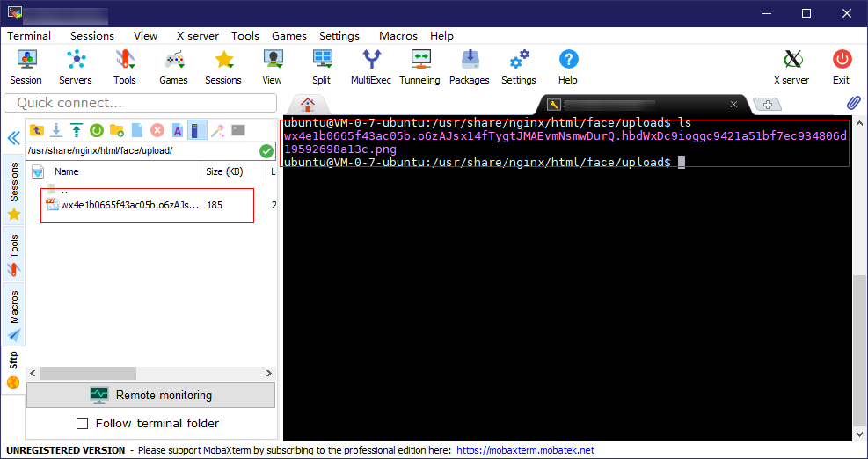
Task: Click the SFTP upload arrow icon
Action: pos(77,130)
